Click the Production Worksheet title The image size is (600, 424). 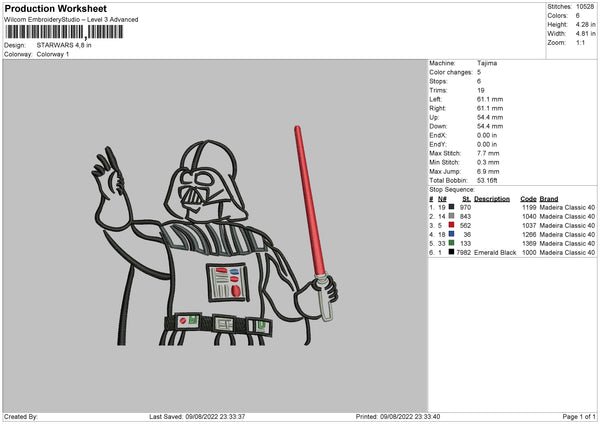(x=55, y=8)
